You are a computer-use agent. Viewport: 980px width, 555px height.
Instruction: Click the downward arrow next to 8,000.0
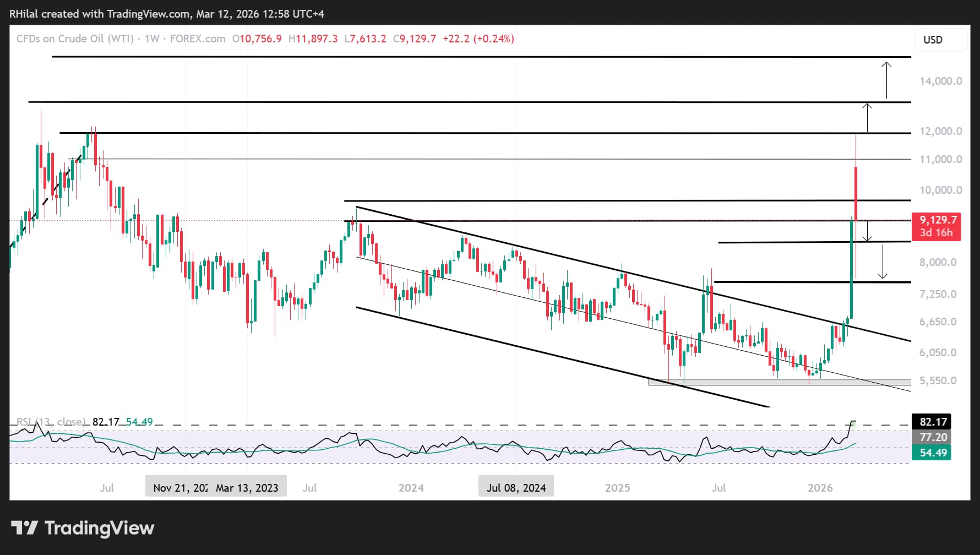point(883,261)
